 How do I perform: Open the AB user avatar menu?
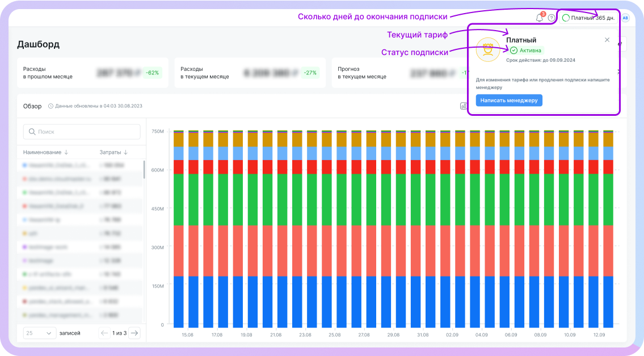point(625,18)
